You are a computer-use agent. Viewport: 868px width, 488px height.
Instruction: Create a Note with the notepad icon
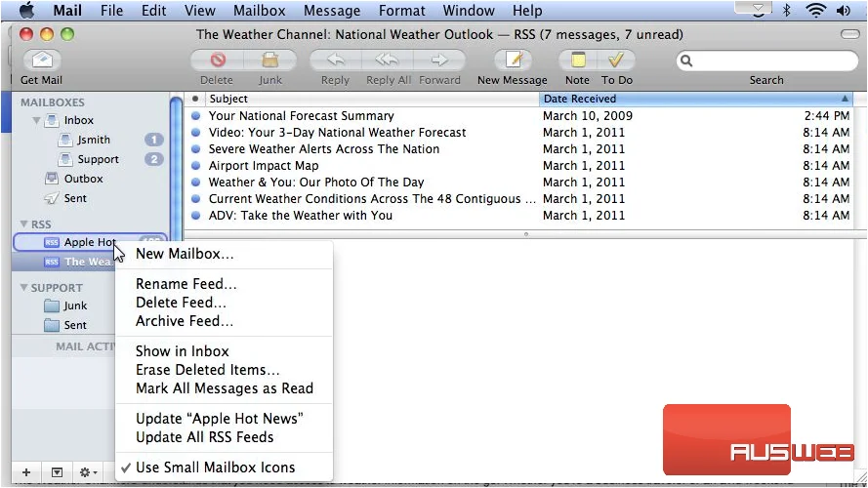[x=578, y=60]
